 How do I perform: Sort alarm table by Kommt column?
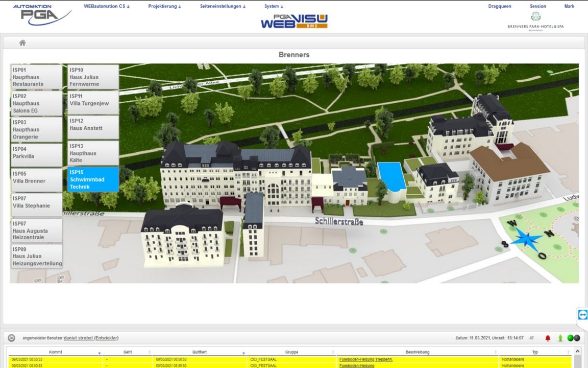[x=56, y=352]
